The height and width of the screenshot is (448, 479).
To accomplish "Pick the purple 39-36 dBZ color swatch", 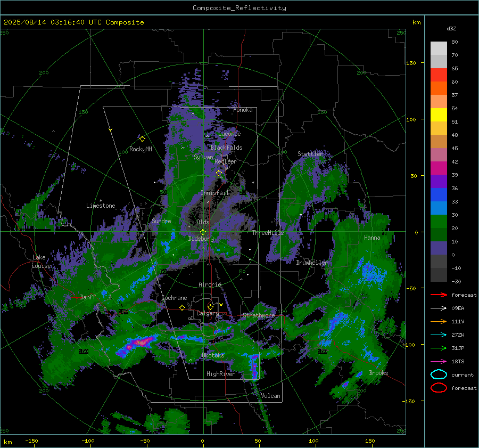I will pyautogui.click(x=439, y=182).
